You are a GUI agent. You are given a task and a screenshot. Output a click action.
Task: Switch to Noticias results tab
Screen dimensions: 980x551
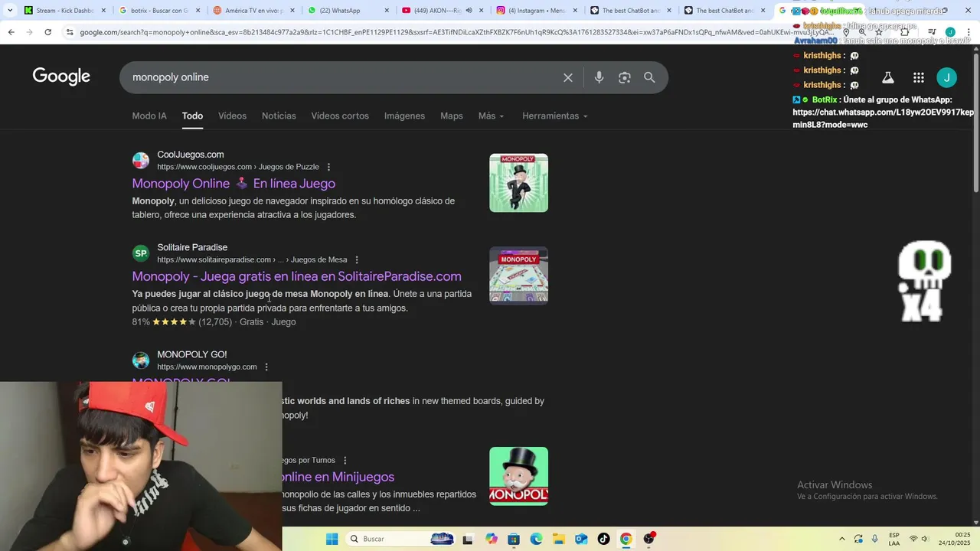279,116
